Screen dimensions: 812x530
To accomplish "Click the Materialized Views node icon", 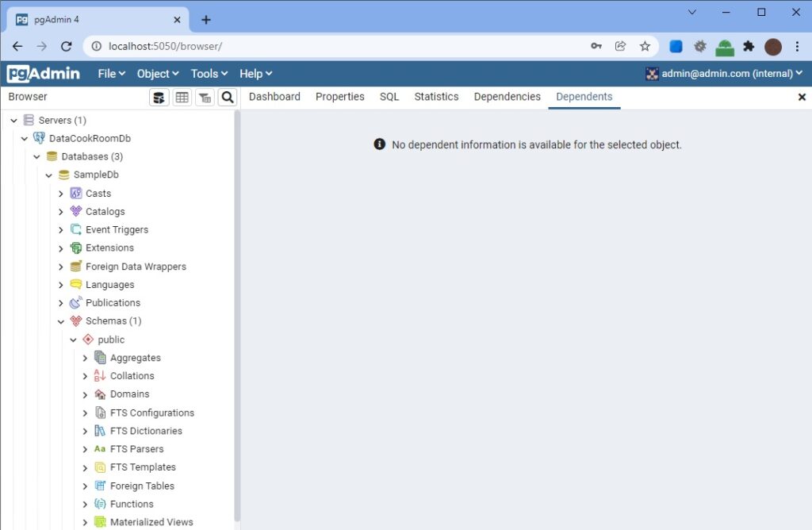I will (100, 522).
